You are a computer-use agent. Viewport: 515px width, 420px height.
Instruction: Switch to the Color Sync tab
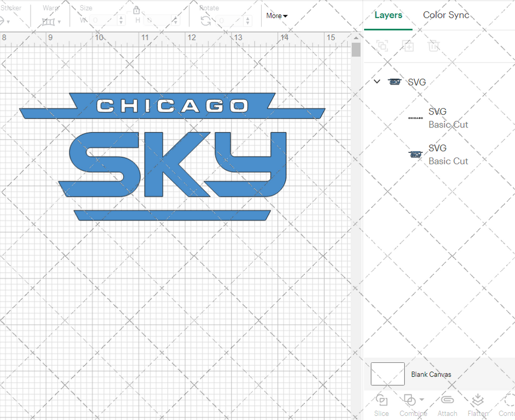[446, 15]
